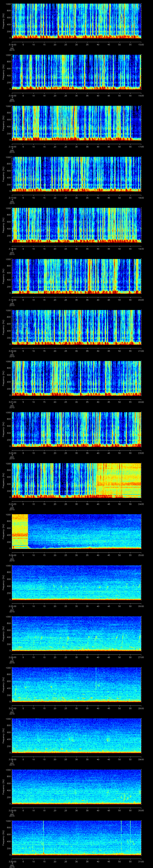
Task: Select the spectrogram panel starting at 3:16:00
Action: pos(77,123)
